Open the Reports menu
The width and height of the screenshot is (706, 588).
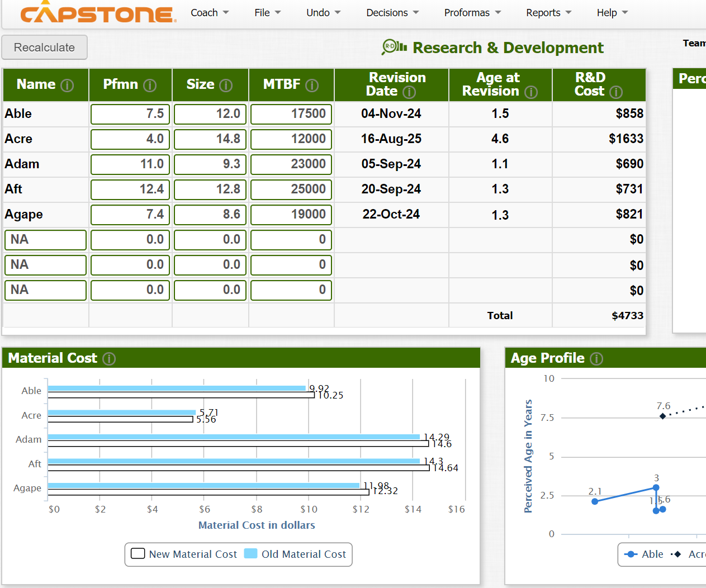(548, 13)
